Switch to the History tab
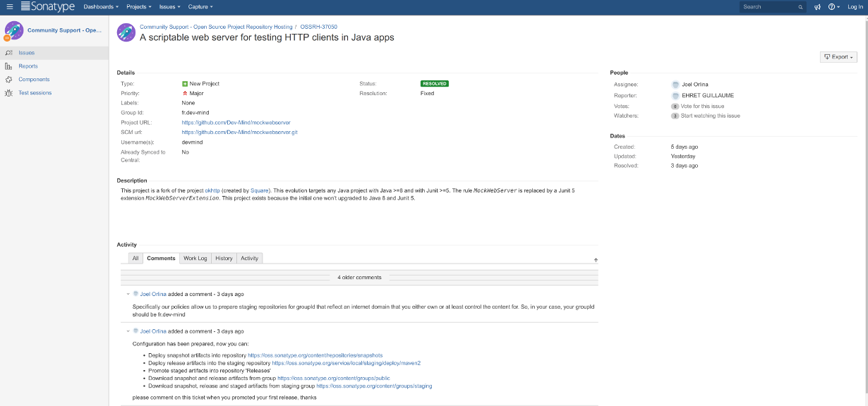This screenshot has width=868, height=406. [x=224, y=259]
